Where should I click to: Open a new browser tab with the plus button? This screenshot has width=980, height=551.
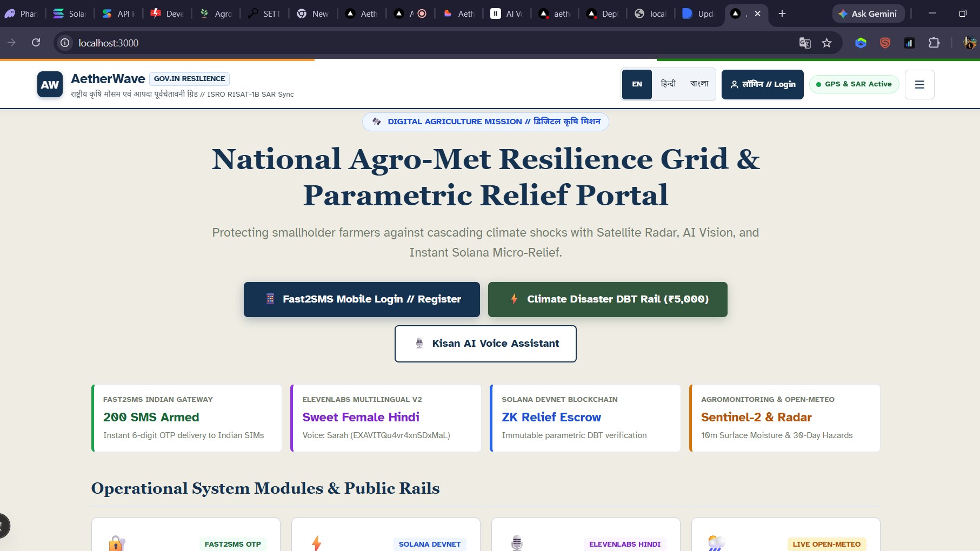pos(782,14)
